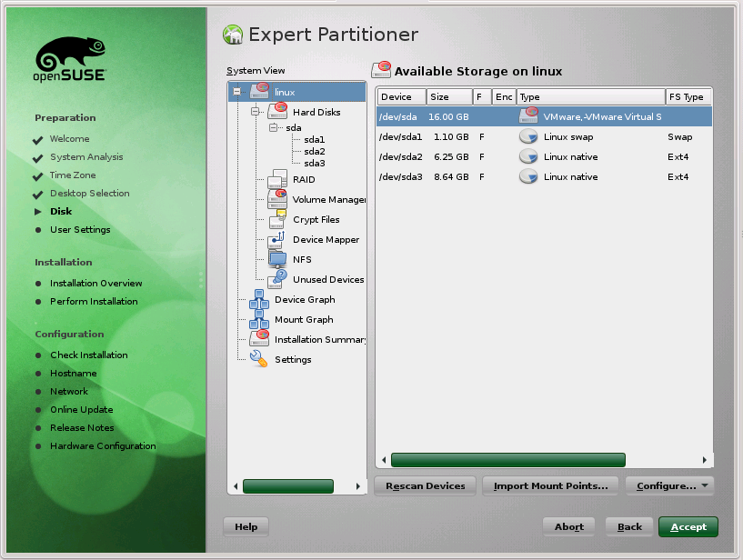Open the Help button
This screenshot has height=560, width=743.
[246, 526]
